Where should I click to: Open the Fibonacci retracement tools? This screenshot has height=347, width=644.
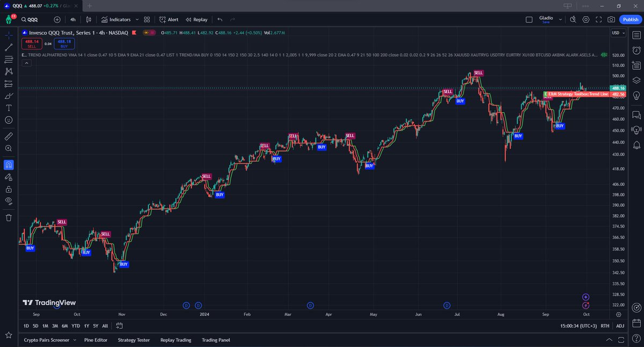tap(9, 59)
